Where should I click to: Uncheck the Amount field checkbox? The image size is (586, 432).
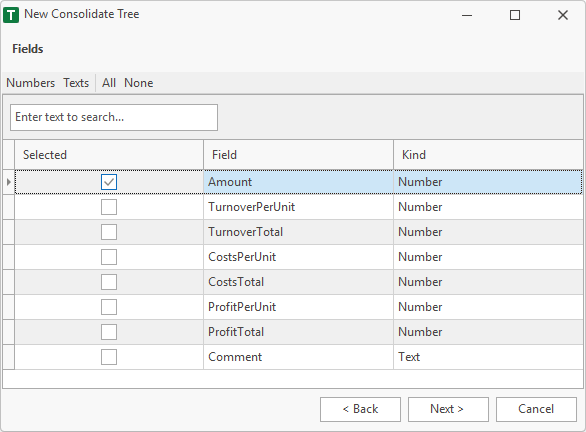109,182
